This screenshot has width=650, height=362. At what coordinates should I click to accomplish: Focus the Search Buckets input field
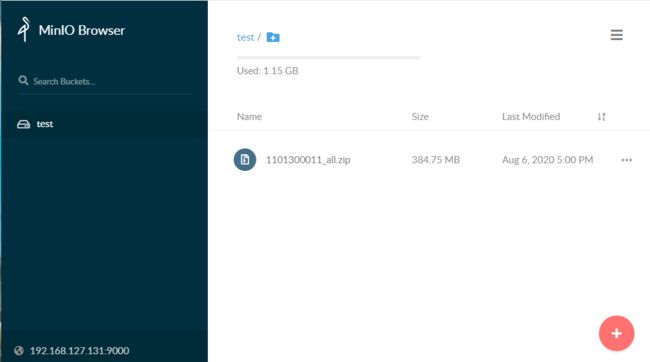(x=104, y=81)
